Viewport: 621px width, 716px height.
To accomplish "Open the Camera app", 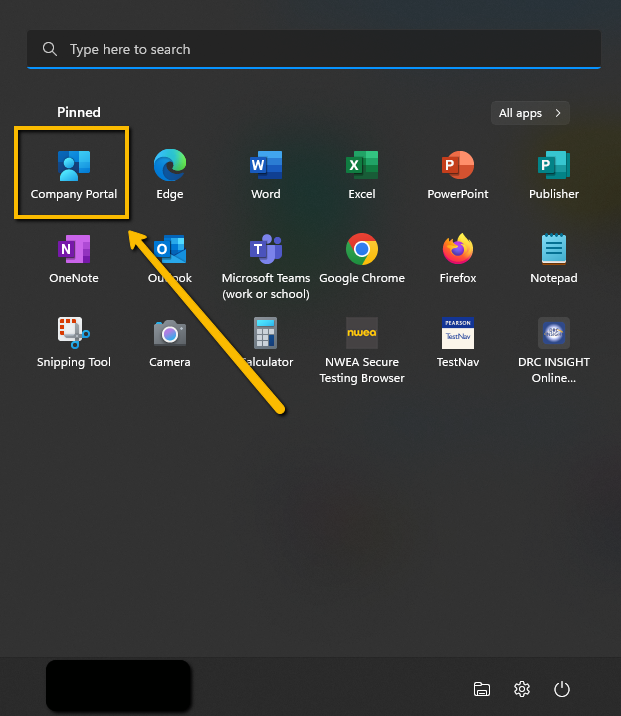I will click(x=169, y=340).
